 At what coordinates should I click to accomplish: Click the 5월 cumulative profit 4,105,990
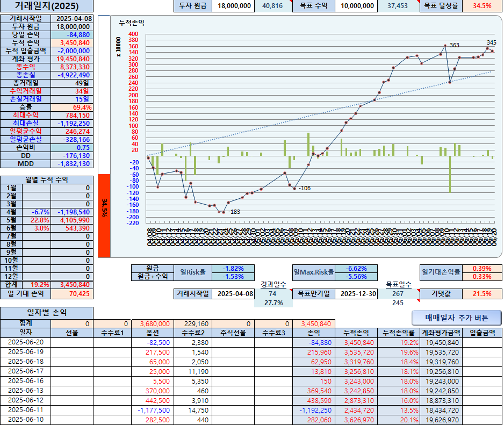[x=72, y=220]
